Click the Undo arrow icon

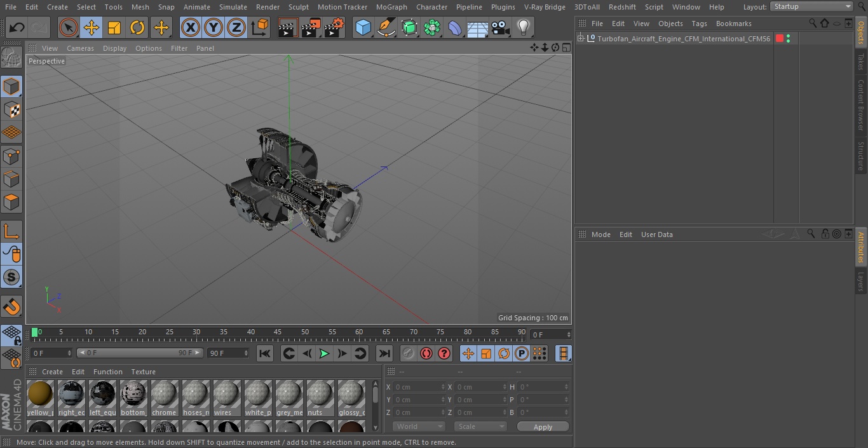(17, 27)
